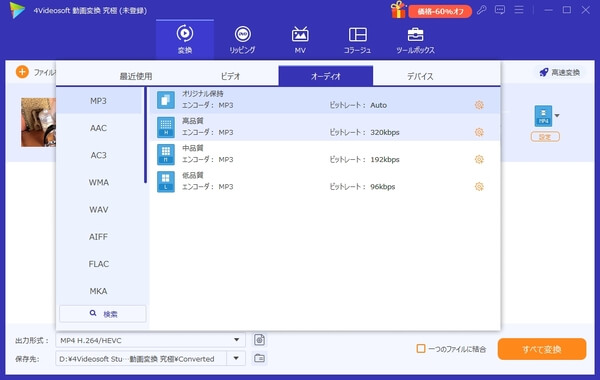Choose AC3 in the format list
Screen dimensions: 600x380
[99, 155]
